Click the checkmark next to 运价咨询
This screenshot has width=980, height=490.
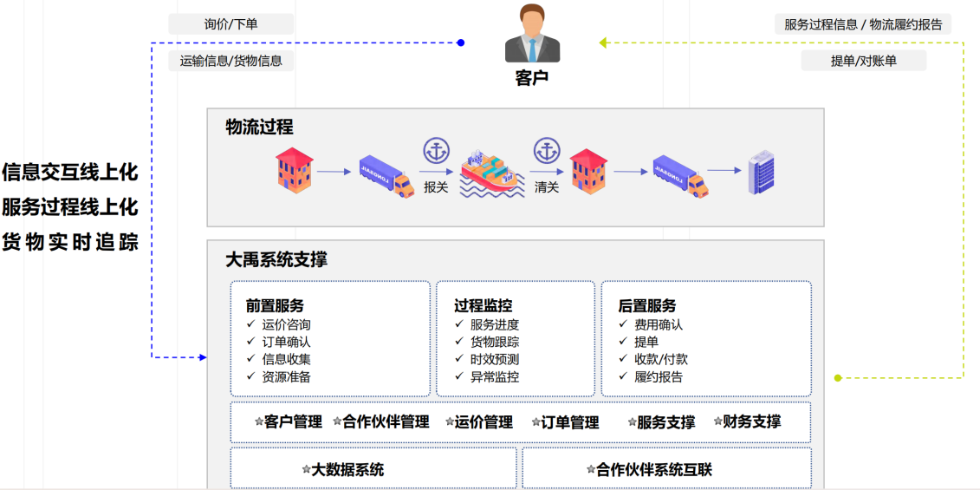coord(250,324)
